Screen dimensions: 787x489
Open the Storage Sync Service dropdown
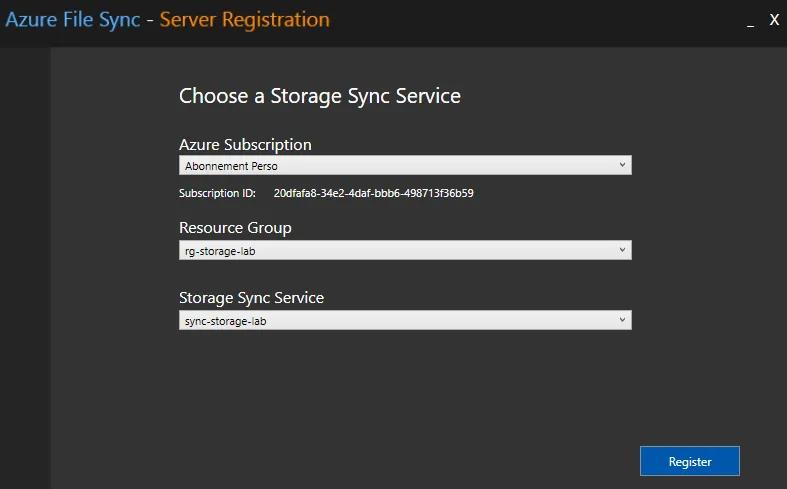tap(405, 320)
